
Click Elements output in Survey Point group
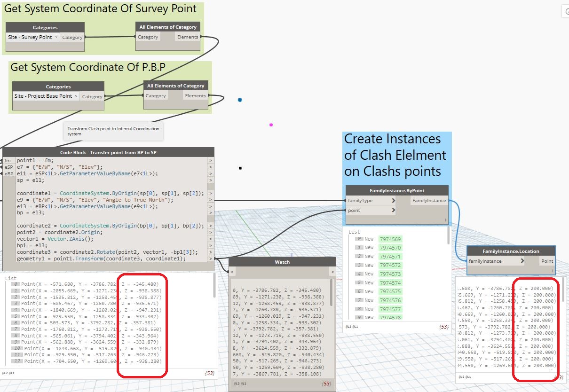click(188, 37)
